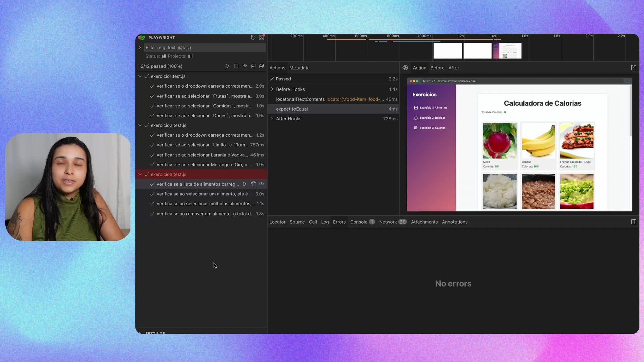Click the test filter input field
The width and height of the screenshot is (644, 362).
pos(205,48)
